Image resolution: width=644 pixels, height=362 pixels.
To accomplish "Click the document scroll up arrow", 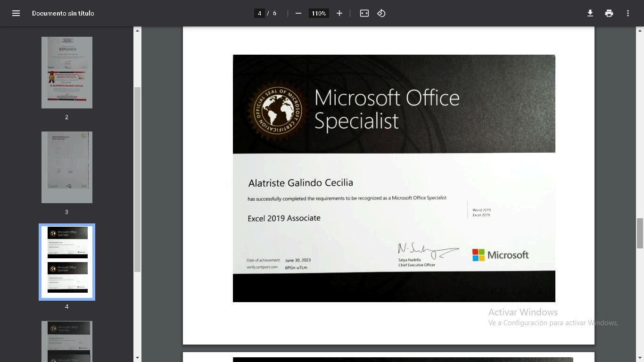I will pos(640,31).
